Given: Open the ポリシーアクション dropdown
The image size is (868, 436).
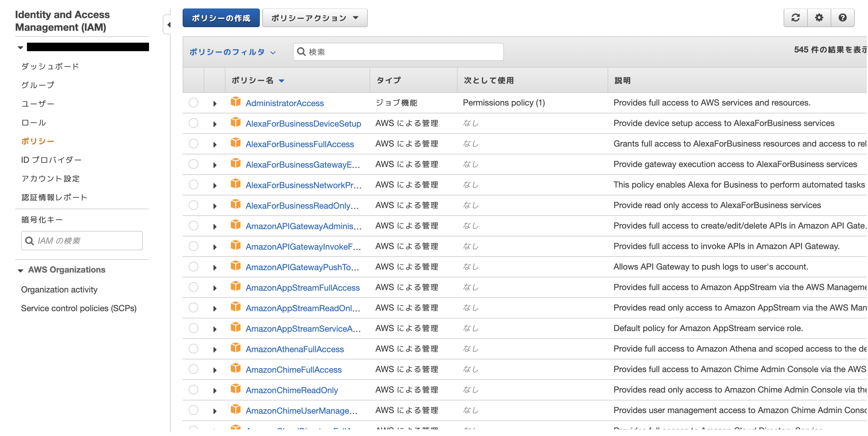Looking at the screenshot, I should pos(315,18).
